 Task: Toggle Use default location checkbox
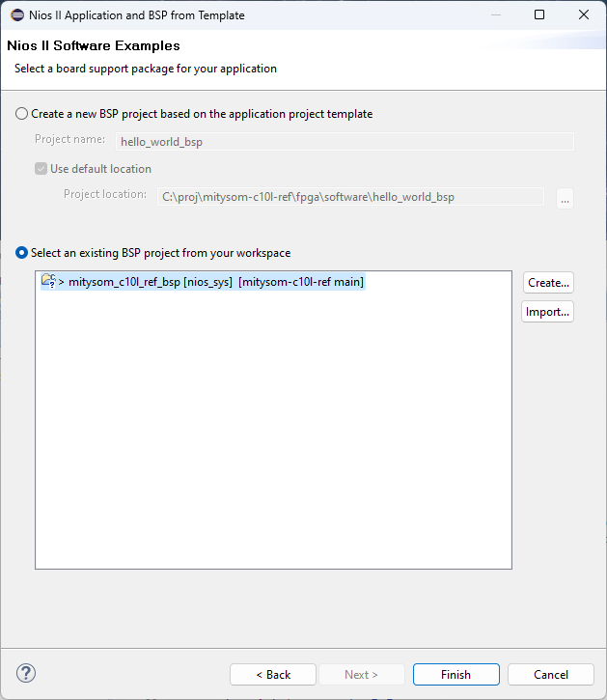coord(41,169)
